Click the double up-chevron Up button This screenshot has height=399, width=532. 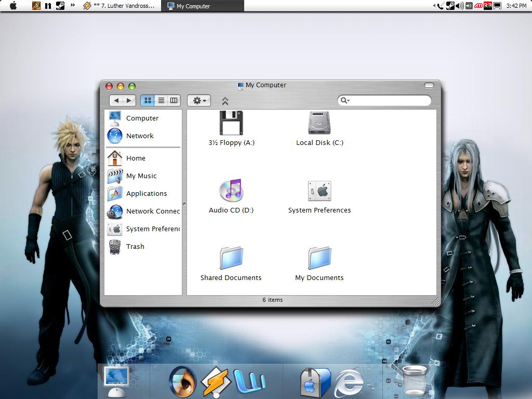[x=225, y=101]
